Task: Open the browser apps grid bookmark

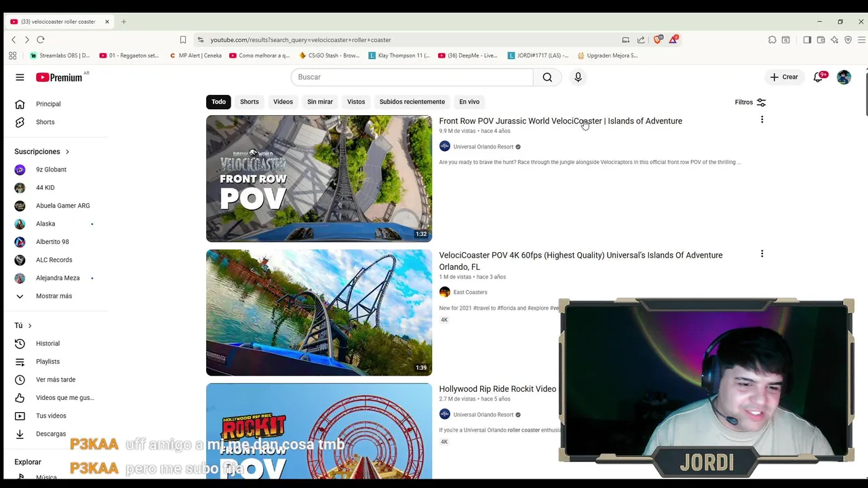Action: click(13, 56)
